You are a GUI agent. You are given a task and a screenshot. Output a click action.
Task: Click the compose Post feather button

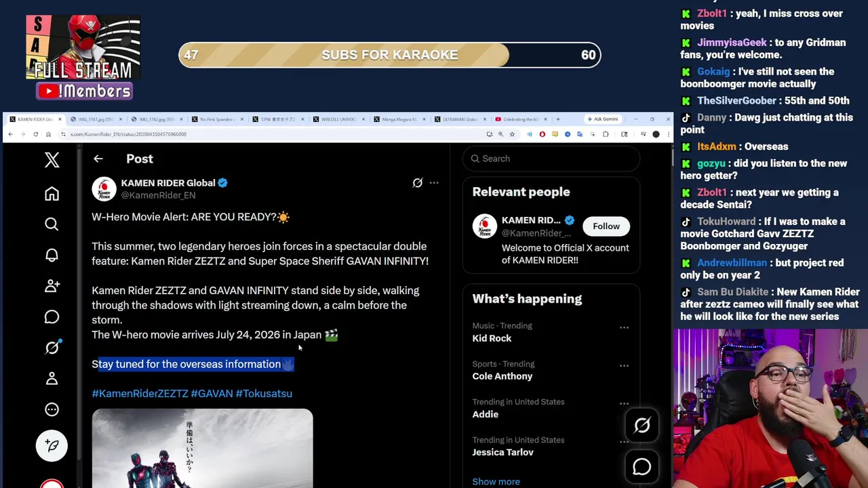52,445
